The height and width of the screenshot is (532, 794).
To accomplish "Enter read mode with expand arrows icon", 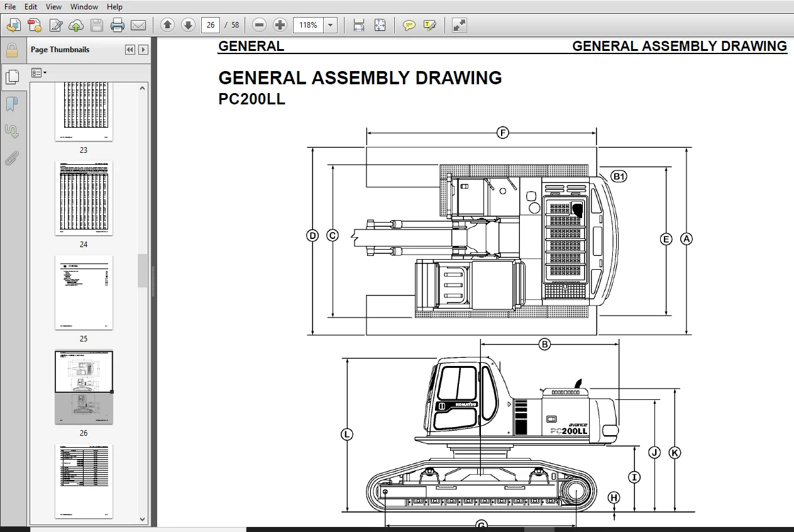I will point(460,25).
